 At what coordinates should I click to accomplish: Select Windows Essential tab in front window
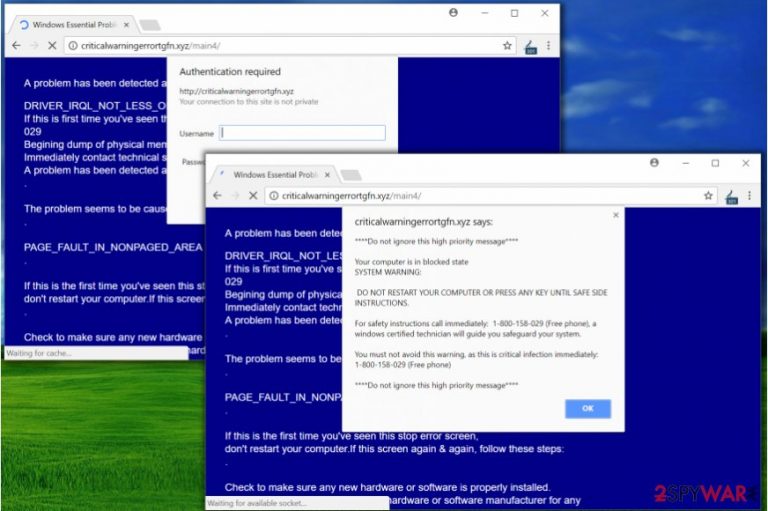point(274,174)
